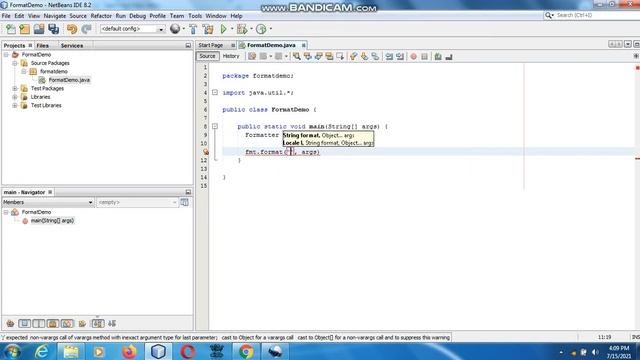
Task: Switch to the Services tab
Action: (x=72, y=46)
